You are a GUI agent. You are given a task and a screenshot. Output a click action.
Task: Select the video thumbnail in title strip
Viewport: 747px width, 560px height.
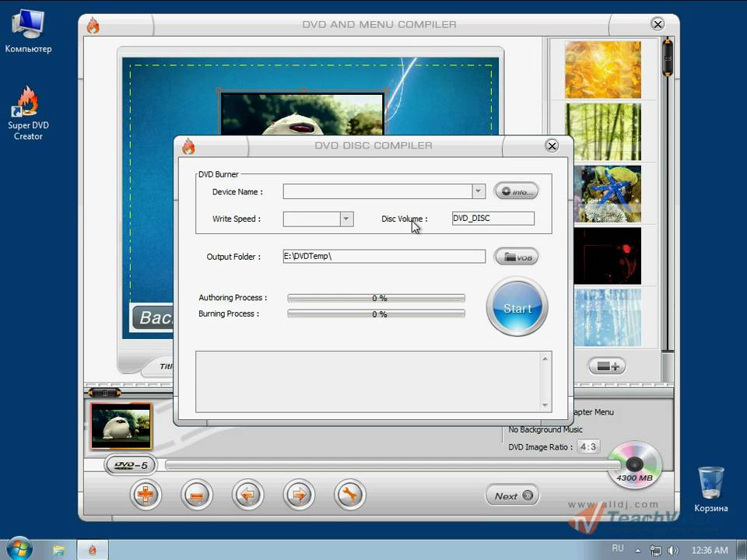[121, 426]
